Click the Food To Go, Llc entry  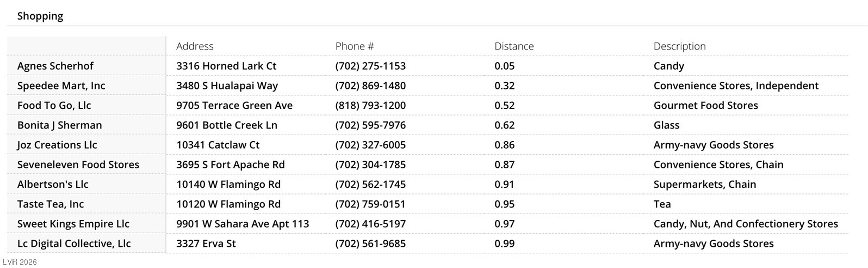[54, 105]
